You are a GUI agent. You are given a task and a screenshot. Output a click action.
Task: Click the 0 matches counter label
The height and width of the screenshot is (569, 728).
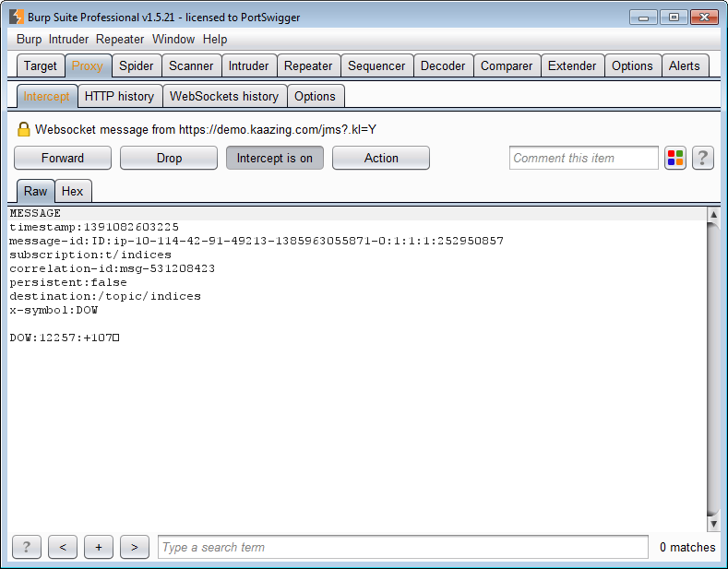click(687, 547)
